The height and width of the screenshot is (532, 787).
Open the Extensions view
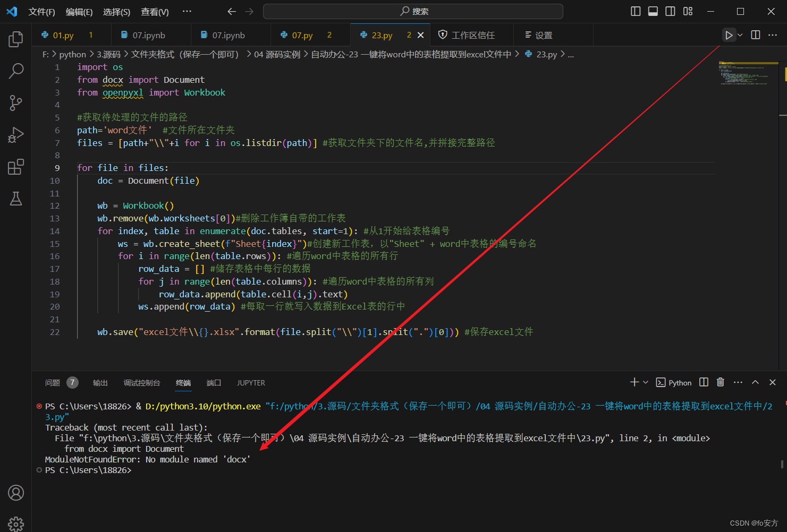16,167
